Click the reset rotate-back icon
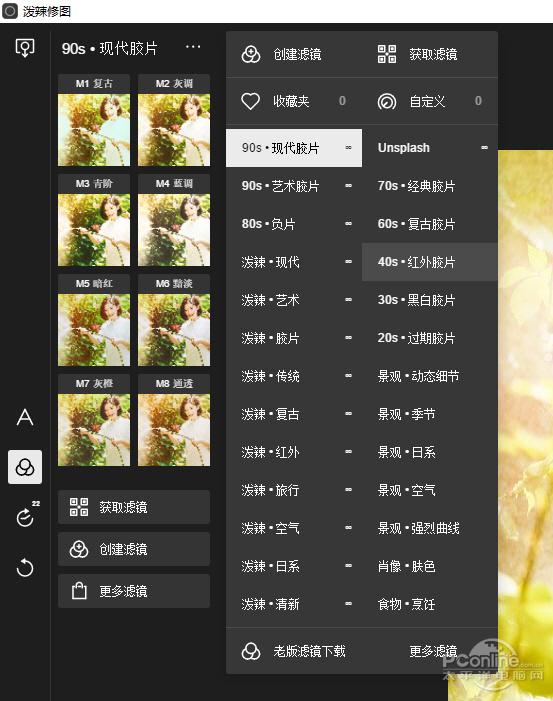The height and width of the screenshot is (701, 553). (x=25, y=568)
